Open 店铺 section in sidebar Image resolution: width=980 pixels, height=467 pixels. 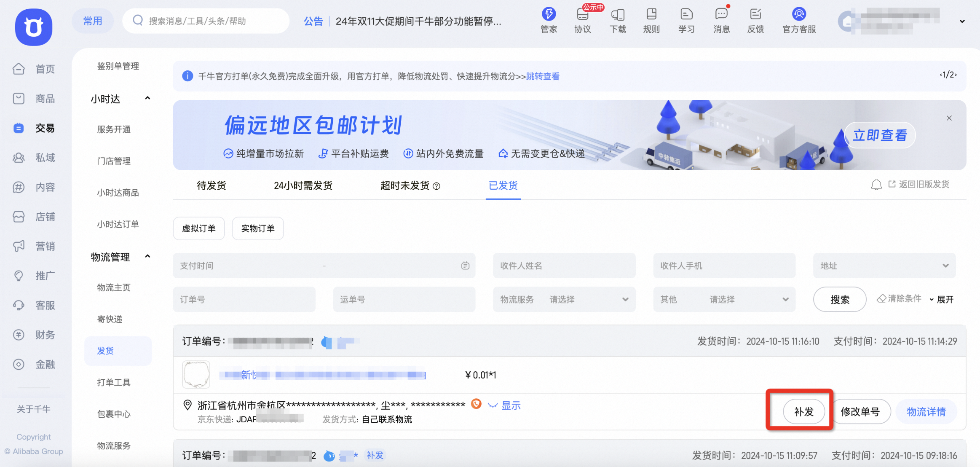click(x=34, y=217)
